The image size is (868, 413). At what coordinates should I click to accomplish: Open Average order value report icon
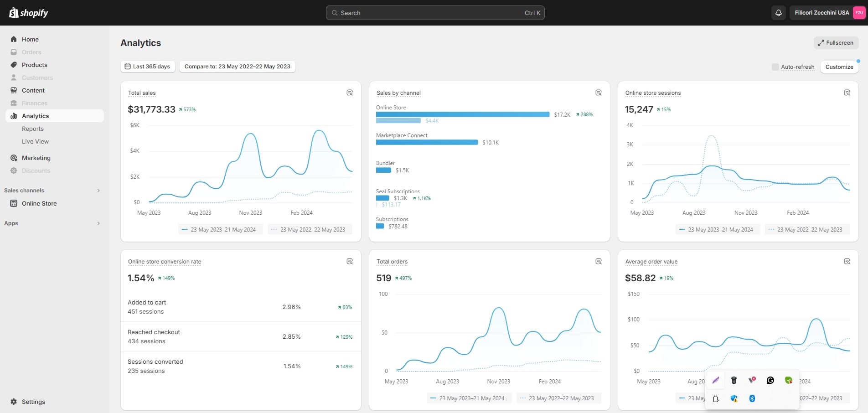pyautogui.click(x=847, y=261)
